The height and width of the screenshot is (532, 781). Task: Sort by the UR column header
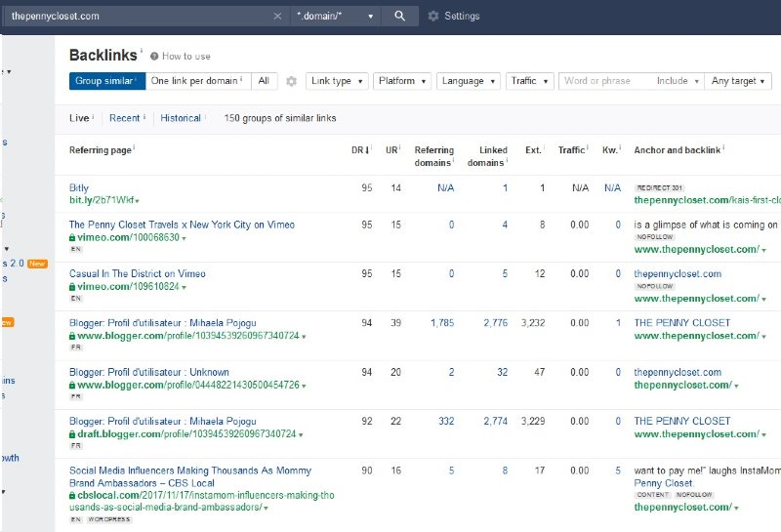click(x=391, y=150)
